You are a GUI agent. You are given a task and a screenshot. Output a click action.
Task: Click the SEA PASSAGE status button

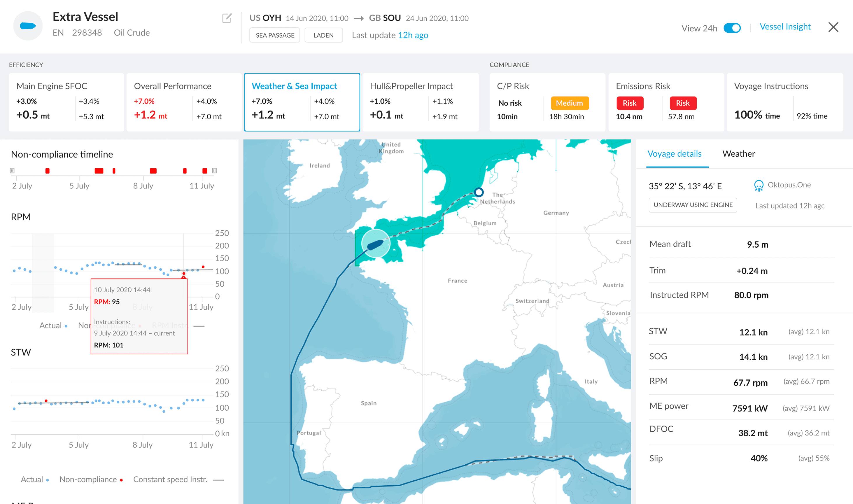tap(275, 35)
